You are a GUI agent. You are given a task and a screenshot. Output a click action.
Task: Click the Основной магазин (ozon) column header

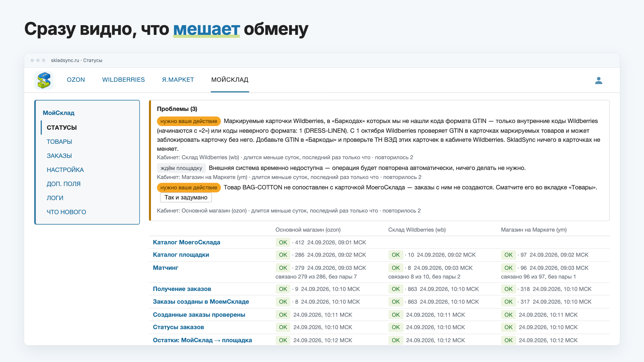click(x=308, y=230)
